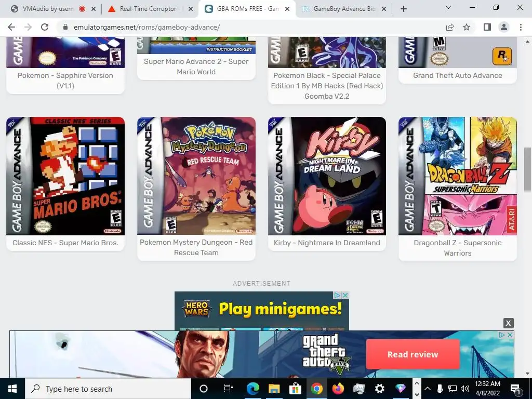This screenshot has width=532, height=399.
Task: Open File Explorer from taskbar
Action: tap(274, 389)
